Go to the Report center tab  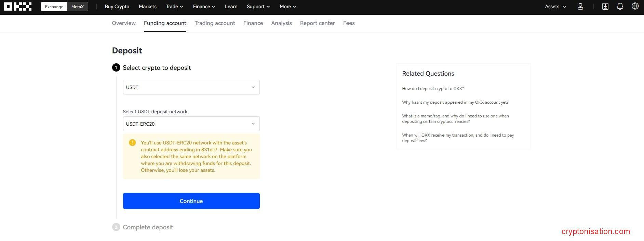(317, 23)
